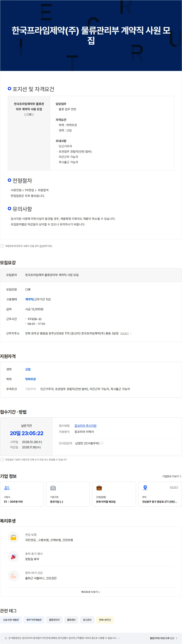This screenshot has height=644, width=182.
Task: Expand the copyright notice chevron in footer
Action: (x=118, y=638)
